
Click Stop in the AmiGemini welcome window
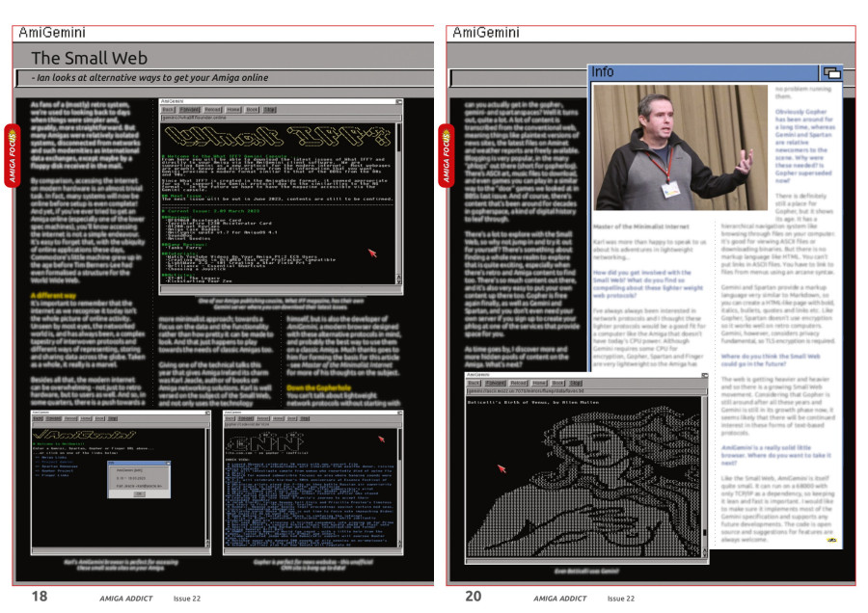tap(113, 418)
